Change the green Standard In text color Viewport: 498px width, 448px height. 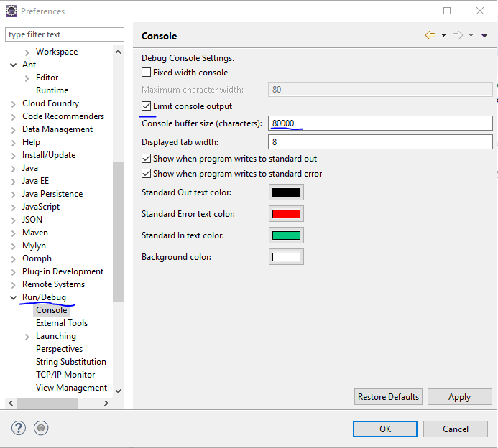pyautogui.click(x=286, y=235)
